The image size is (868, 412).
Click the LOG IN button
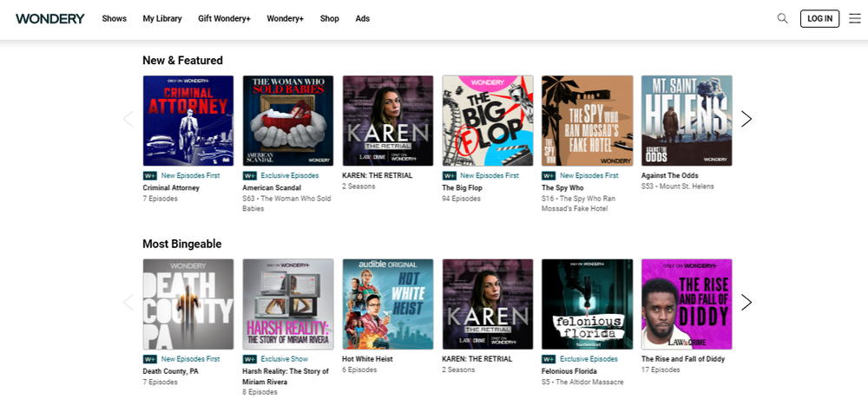(820, 18)
